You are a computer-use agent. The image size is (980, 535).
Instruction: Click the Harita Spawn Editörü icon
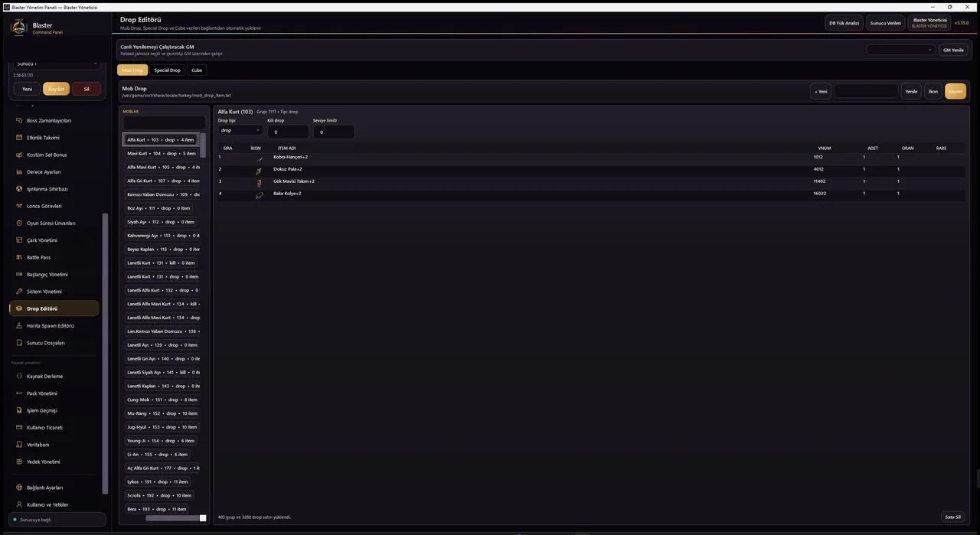click(x=19, y=326)
